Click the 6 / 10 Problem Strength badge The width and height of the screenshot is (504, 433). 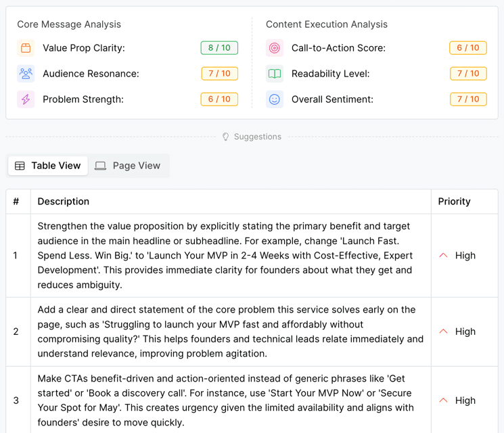click(x=219, y=99)
